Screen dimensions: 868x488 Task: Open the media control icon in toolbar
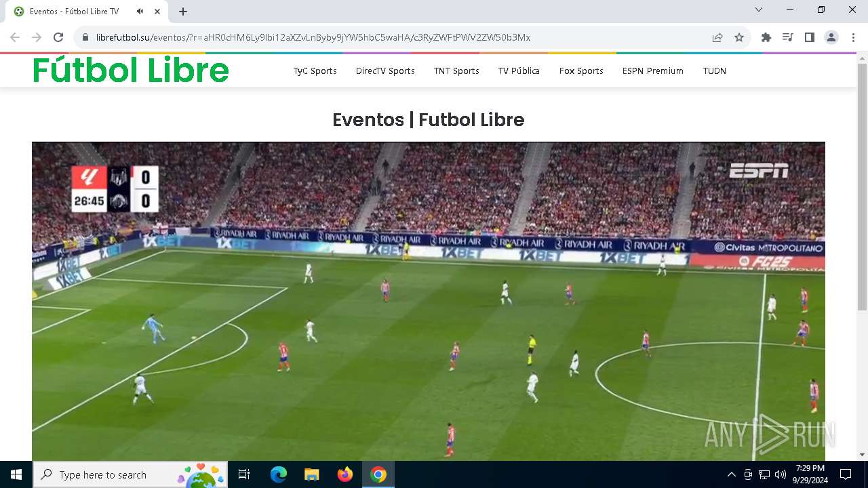[x=787, y=37]
